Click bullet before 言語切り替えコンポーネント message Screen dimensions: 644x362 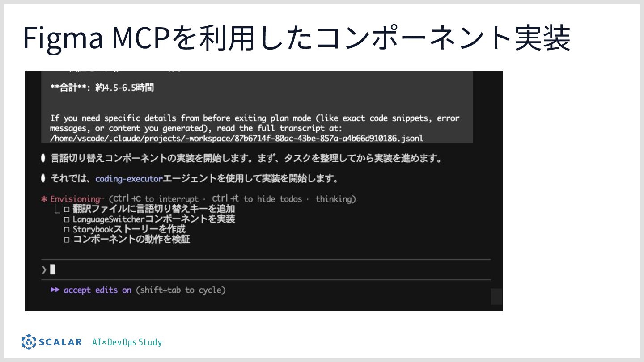43,158
